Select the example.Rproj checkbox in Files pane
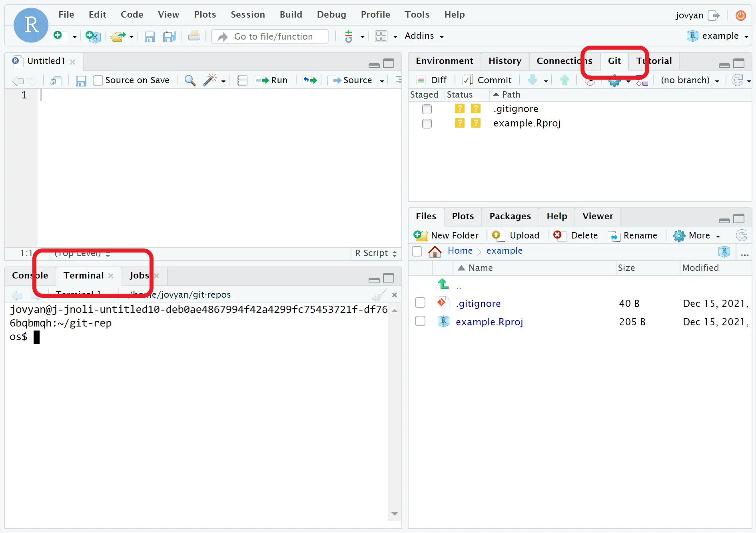The width and height of the screenshot is (756, 533). 420,321
